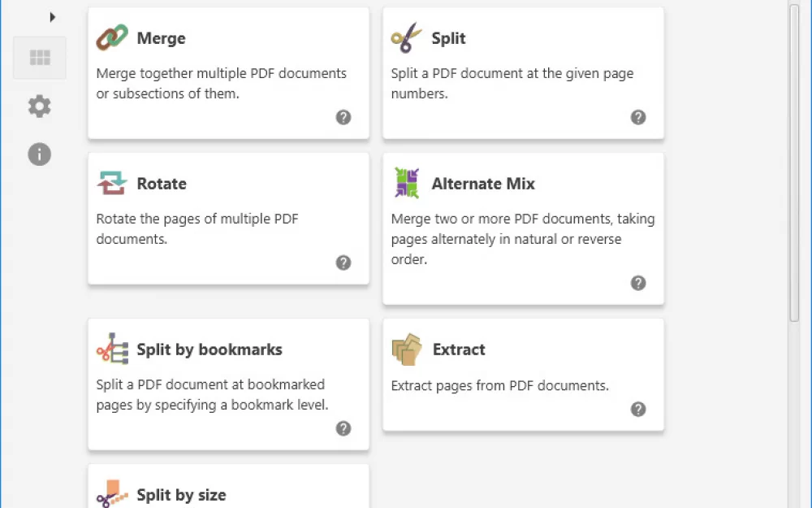View help for Alternate Mix
The height and width of the screenshot is (508, 812).
638,283
